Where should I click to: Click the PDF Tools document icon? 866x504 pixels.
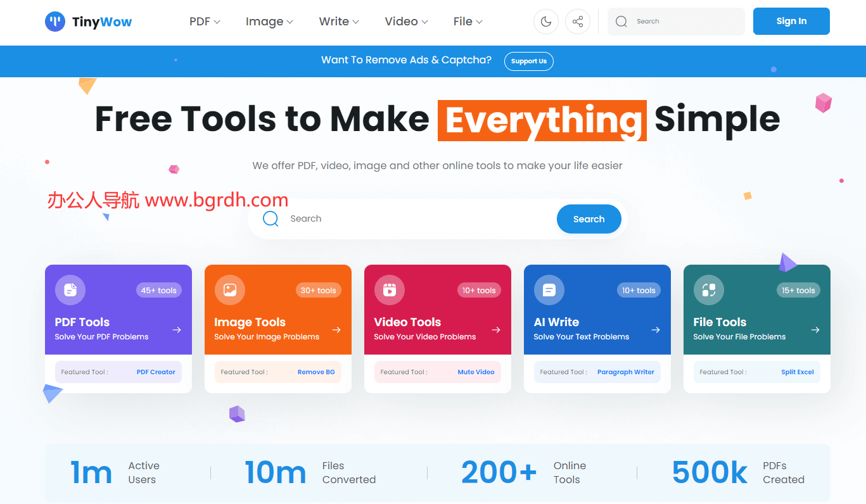pyautogui.click(x=70, y=290)
